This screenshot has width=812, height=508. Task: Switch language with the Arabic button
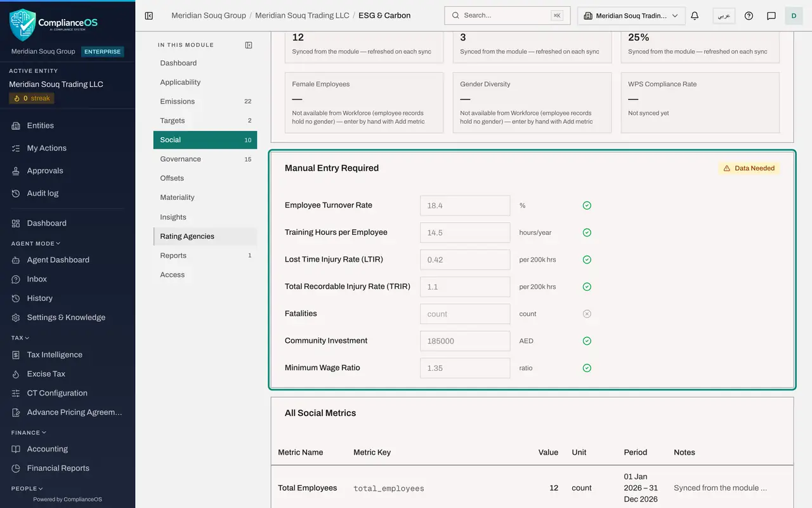(x=724, y=16)
